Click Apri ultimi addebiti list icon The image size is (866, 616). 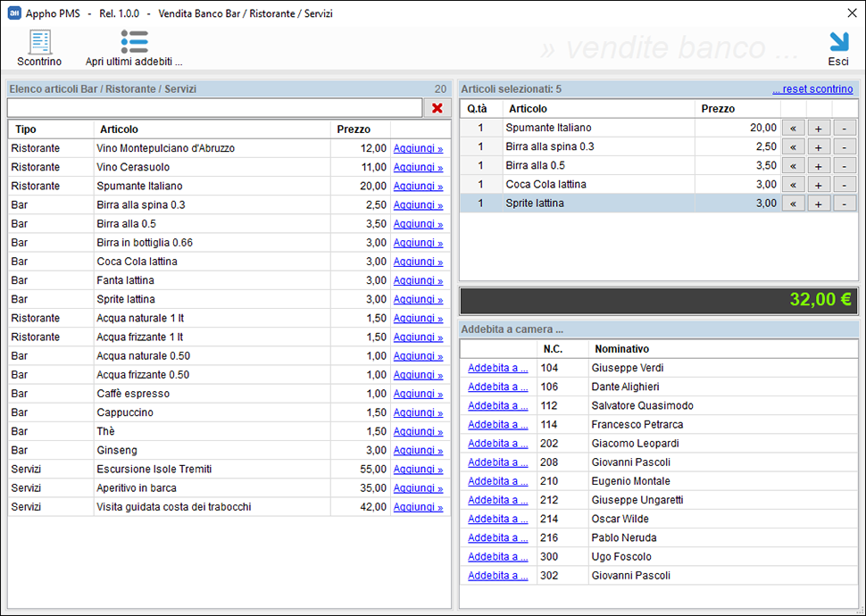coord(134,42)
